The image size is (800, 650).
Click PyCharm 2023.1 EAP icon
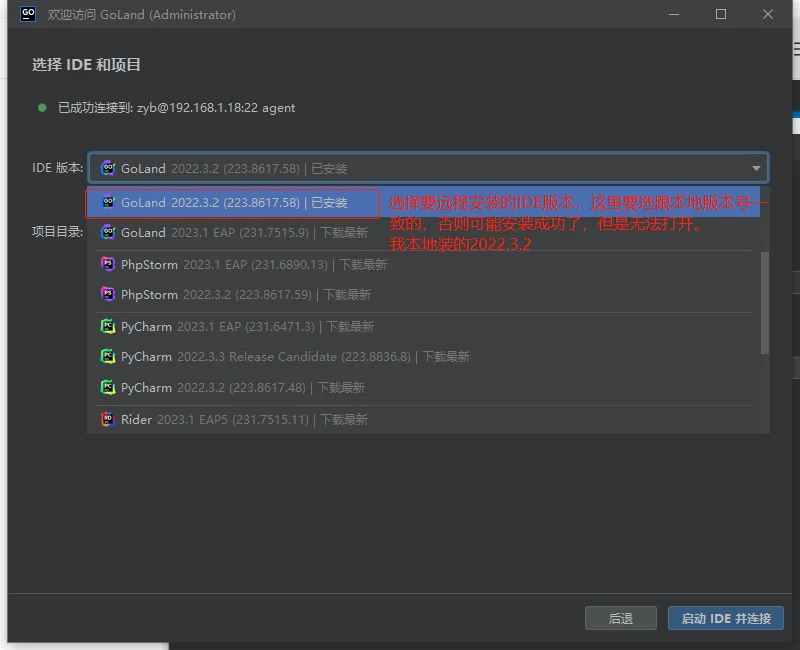pos(108,326)
